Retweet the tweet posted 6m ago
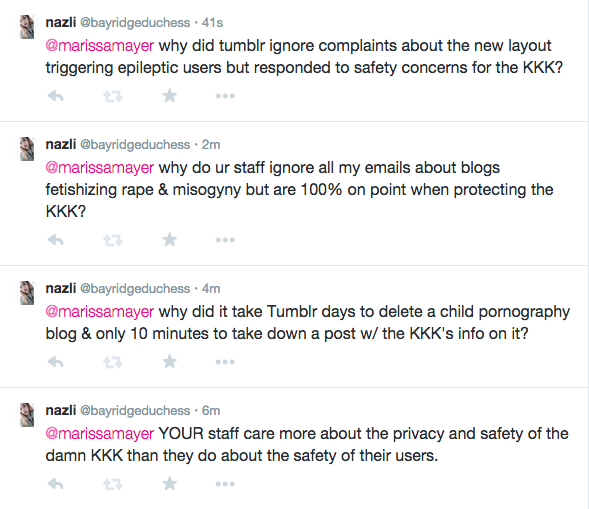Viewport: 589px width, 509px height. click(x=113, y=484)
